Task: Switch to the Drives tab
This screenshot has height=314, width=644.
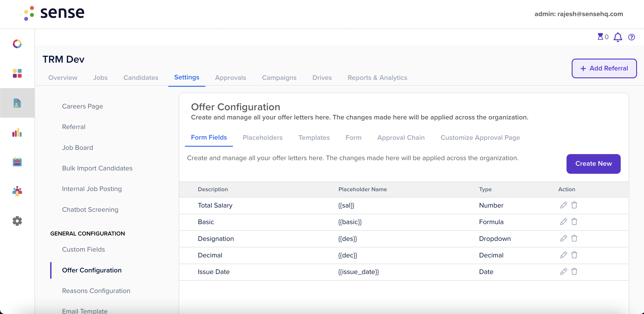Action: [x=322, y=78]
